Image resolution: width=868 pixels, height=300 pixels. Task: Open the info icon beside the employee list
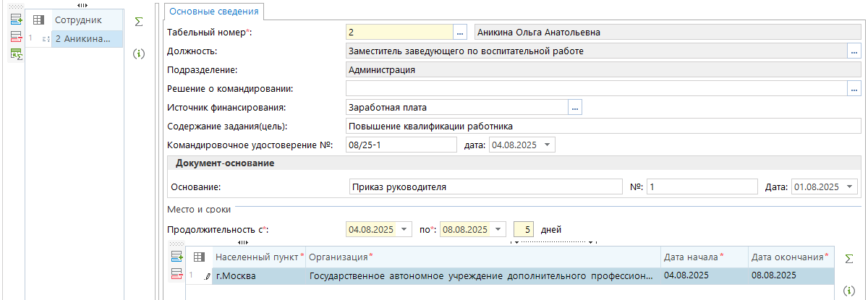[139, 53]
